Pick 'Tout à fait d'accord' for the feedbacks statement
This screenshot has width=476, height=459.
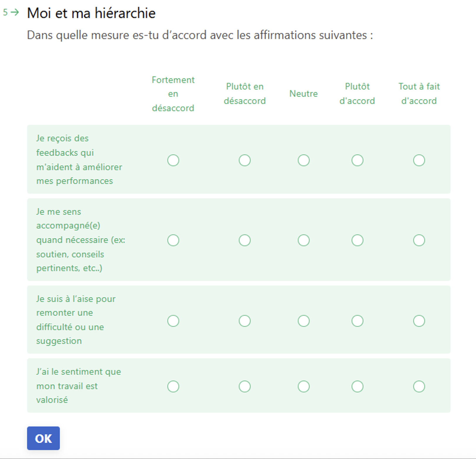pos(419,160)
